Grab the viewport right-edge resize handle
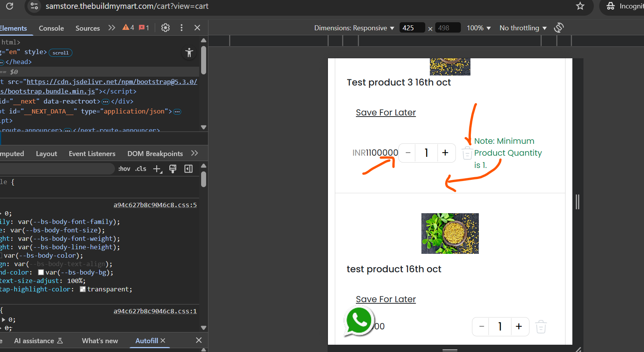This screenshot has width=644, height=352. [x=577, y=202]
